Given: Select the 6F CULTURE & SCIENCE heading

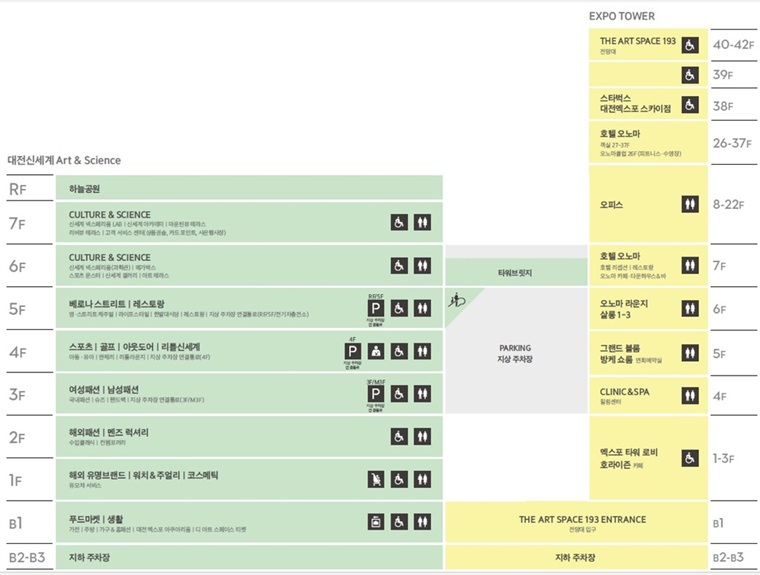Looking at the screenshot, I should click(x=110, y=257).
